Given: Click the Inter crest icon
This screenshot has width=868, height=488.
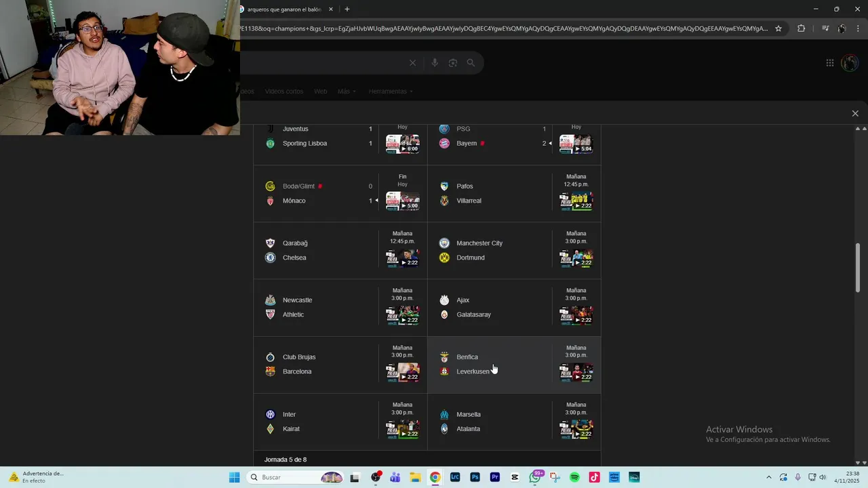Looking at the screenshot, I should point(270,414).
